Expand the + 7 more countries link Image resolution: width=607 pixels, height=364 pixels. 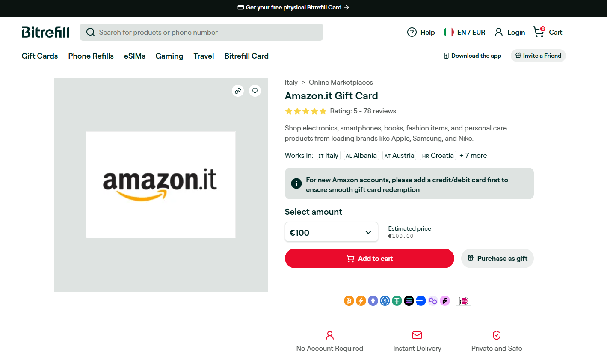pos(473,156)
